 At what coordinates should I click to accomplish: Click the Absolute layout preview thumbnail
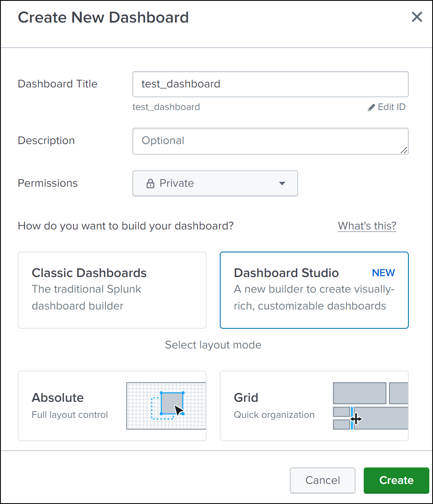click(x=166, y=406)
